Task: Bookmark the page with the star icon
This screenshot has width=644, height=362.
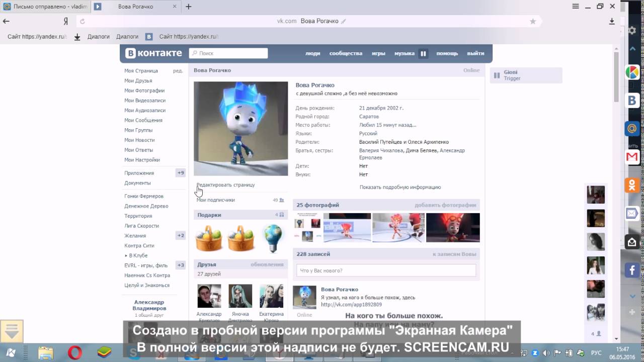Action: tap(533, 21)
